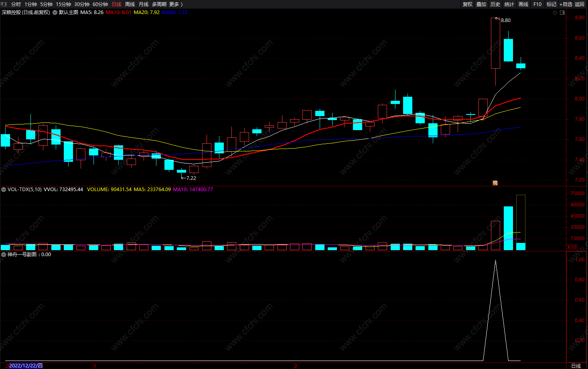This screenshot has height=369, width=588.
Task: Expand the 神舟一号副图 indicator dropdown arrow
Action: pyautogui.click(x=4, y=255)
